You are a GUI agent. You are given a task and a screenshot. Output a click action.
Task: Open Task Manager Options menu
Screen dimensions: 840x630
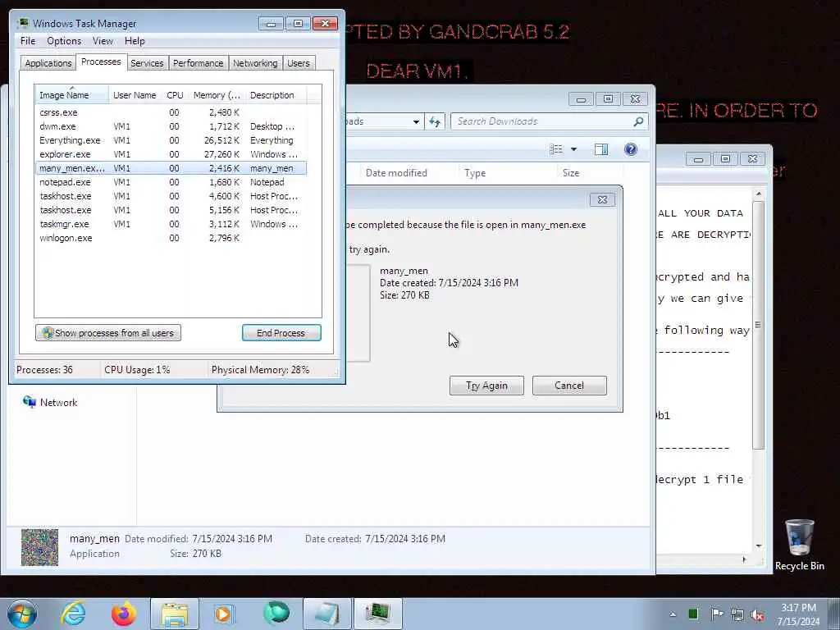(64, 41)
